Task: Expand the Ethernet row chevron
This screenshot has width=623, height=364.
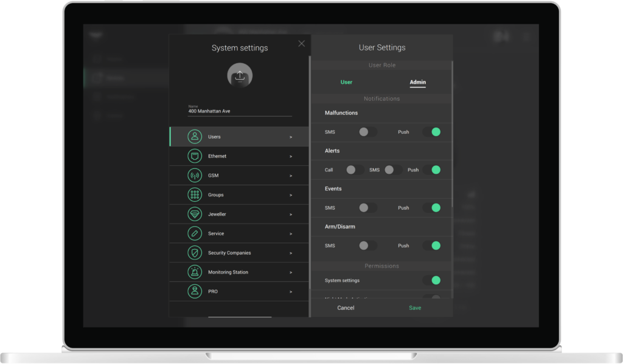Action: [x=291, y=156]
